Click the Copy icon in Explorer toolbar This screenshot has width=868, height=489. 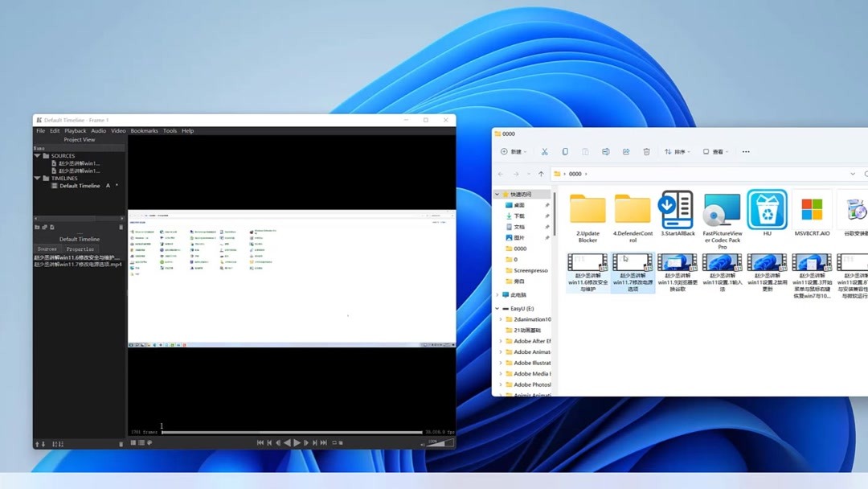tap(565, 151)
